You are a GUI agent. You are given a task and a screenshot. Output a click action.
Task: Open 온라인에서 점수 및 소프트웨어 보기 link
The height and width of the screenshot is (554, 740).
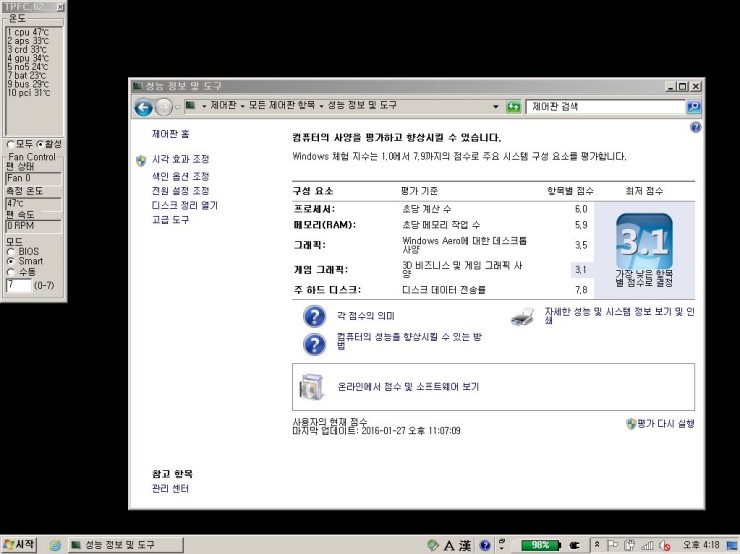408,386
